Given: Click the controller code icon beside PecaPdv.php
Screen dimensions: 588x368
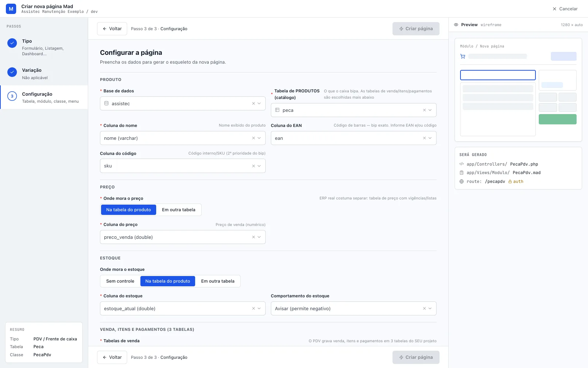Looking at the screenshot, I should pos(462,164).
